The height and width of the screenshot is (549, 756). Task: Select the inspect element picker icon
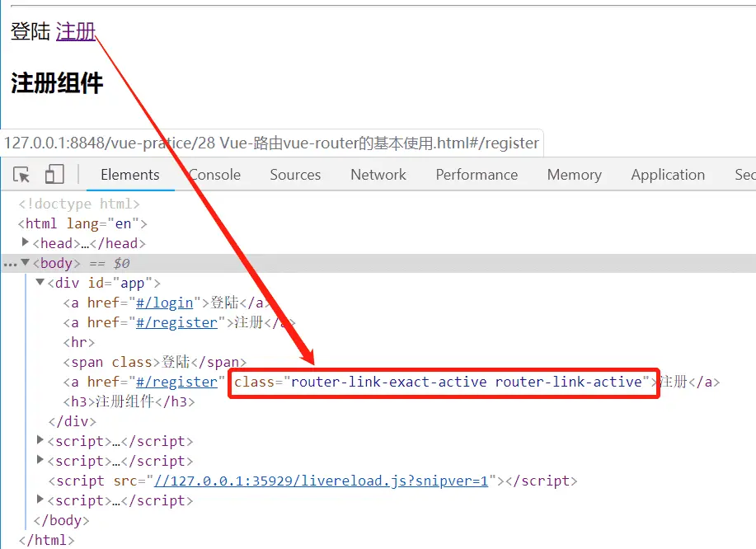click(x=21, y=175)
